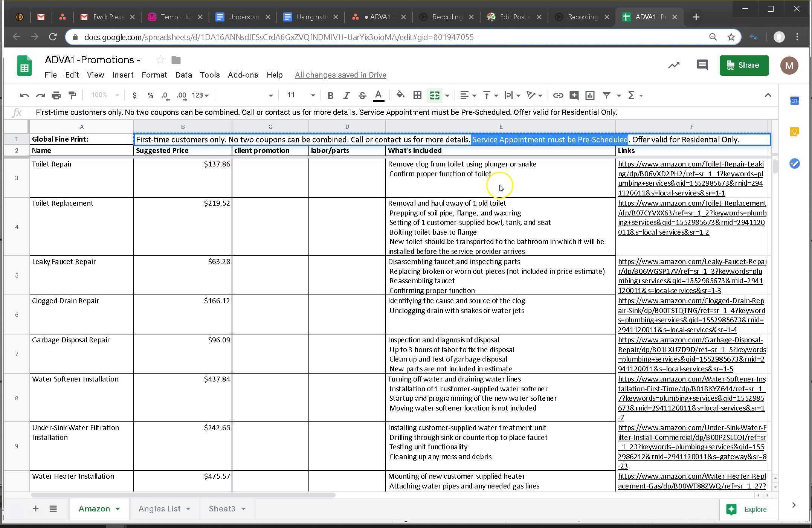Toggle bold formatting
Screen dimensions: 812x528
(330, 95)
